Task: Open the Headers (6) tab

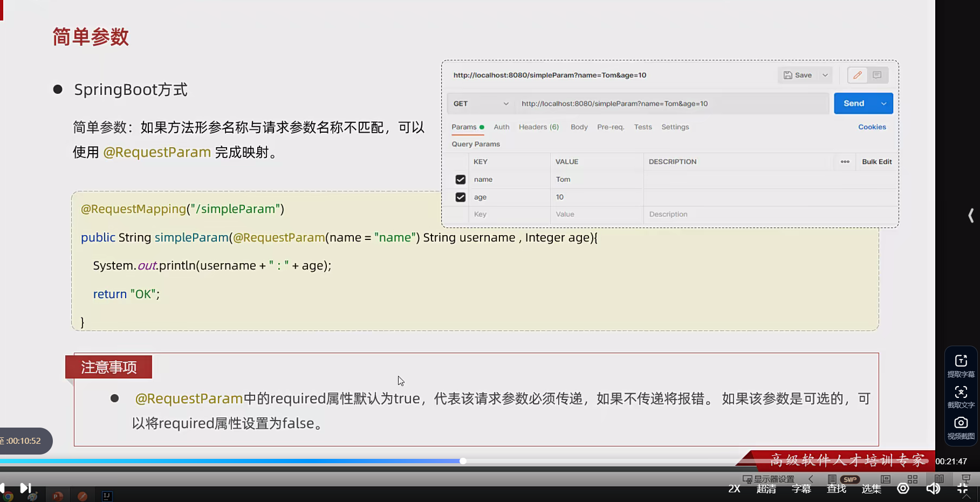Action: 539,127
